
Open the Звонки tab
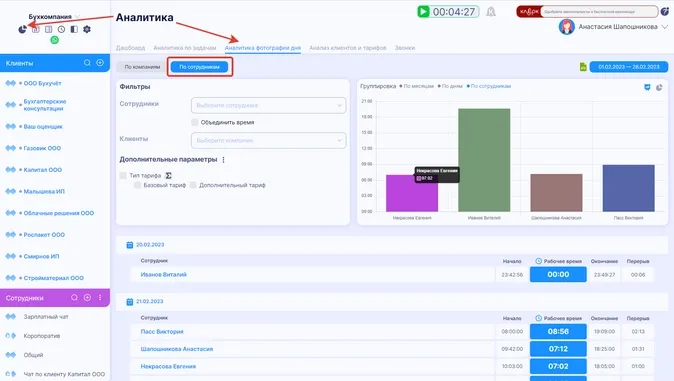click(x=405, y=48)
